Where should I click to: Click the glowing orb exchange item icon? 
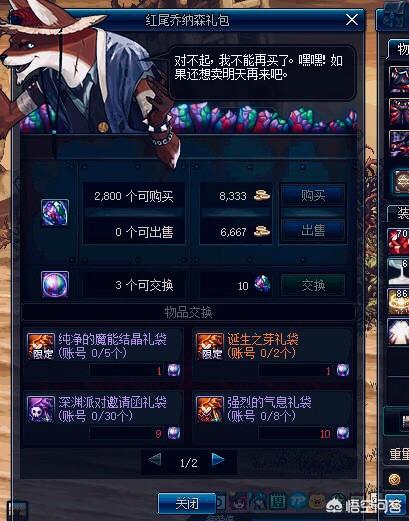[55, 284]
